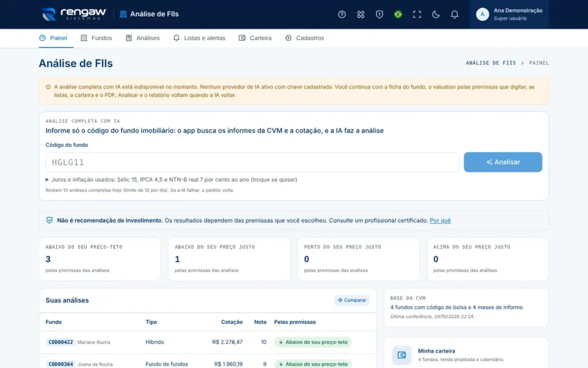Click Pelas premissas column header

[295, 322]
